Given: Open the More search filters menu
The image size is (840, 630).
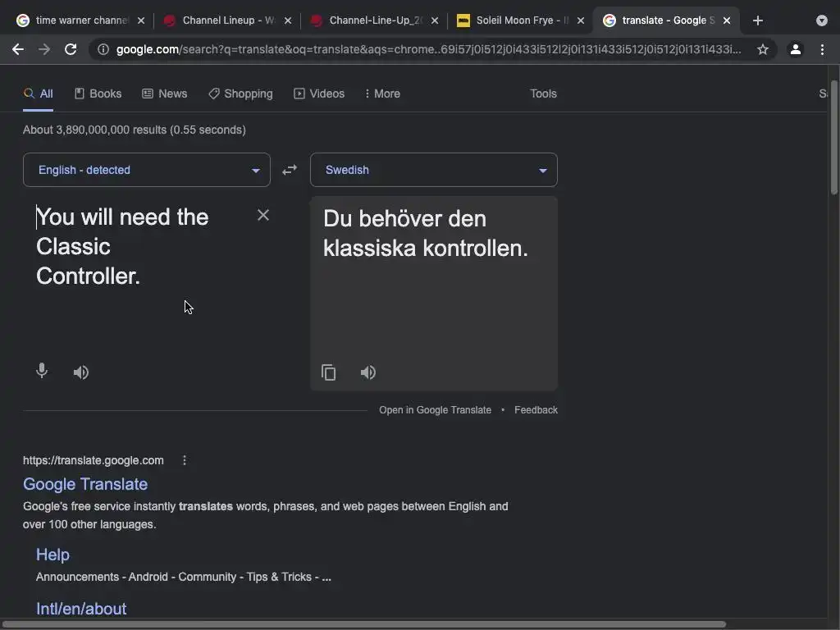Looking at the screenshot, I should click(x=382, y=94).
